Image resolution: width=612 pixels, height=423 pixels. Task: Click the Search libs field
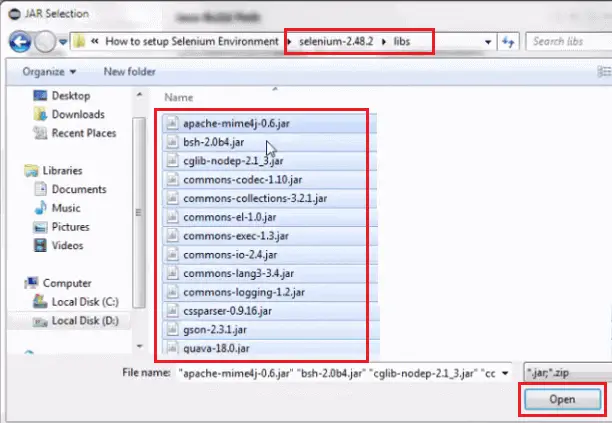[569, 41]
